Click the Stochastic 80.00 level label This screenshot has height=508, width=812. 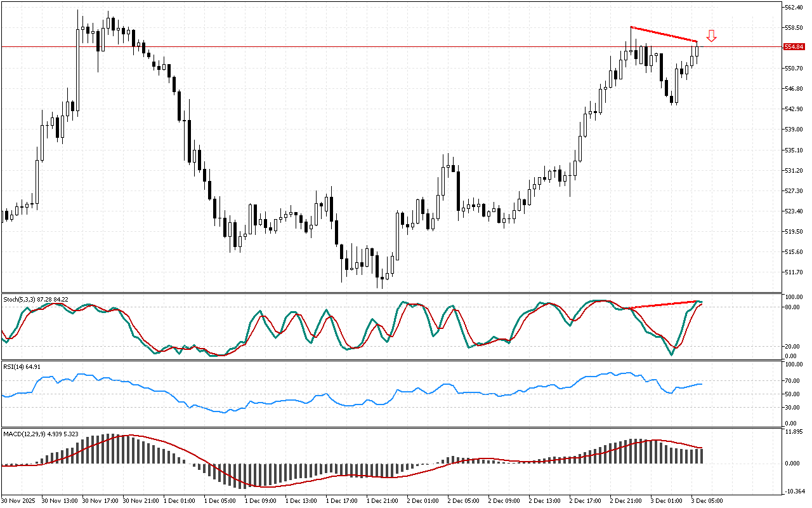pyautogui.click(x=792, y=307)
